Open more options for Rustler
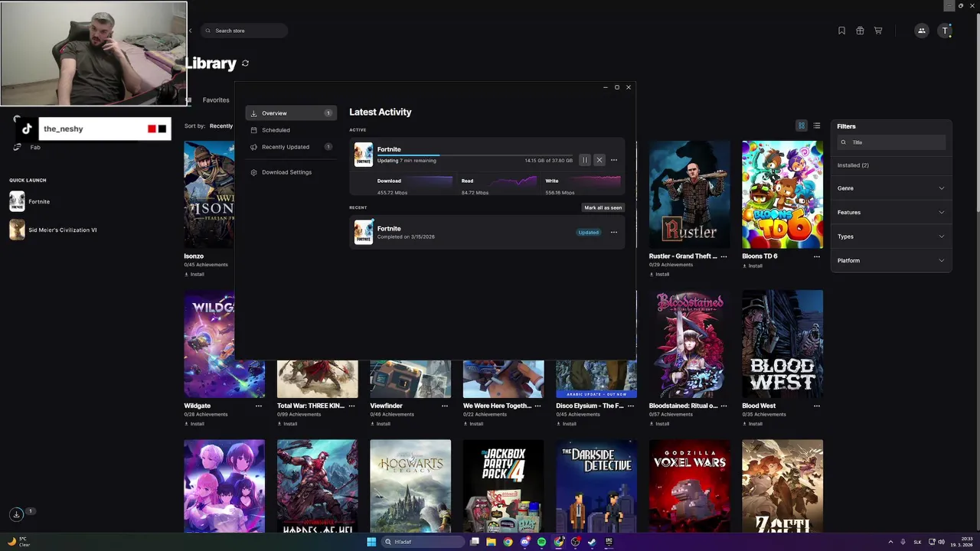Image resolution: width=980 pixels, height=551 pixels. point(724,256)
